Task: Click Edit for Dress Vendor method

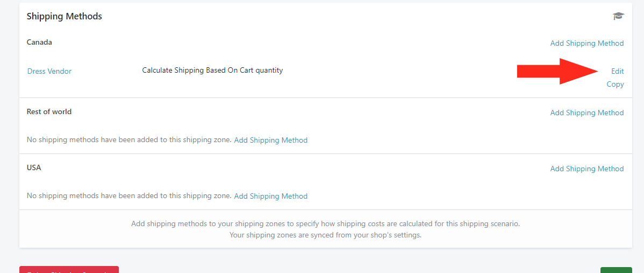Action: [617, 71]
